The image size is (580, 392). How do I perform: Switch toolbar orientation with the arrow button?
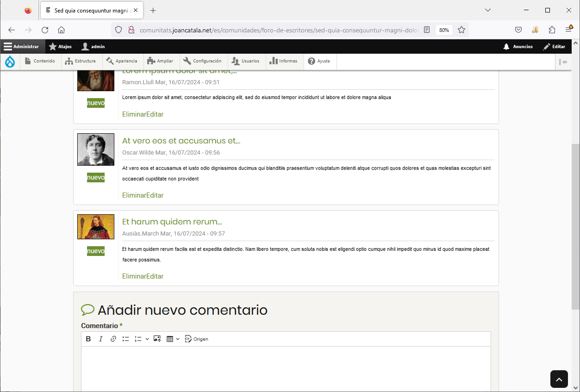563,62
